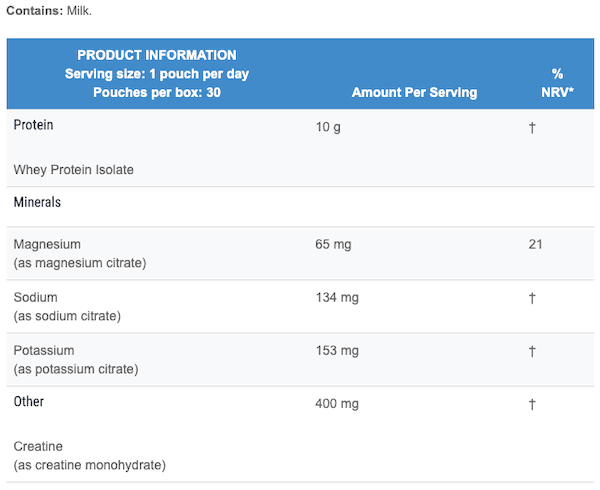Select the Minerals section heading

[37, 202]
